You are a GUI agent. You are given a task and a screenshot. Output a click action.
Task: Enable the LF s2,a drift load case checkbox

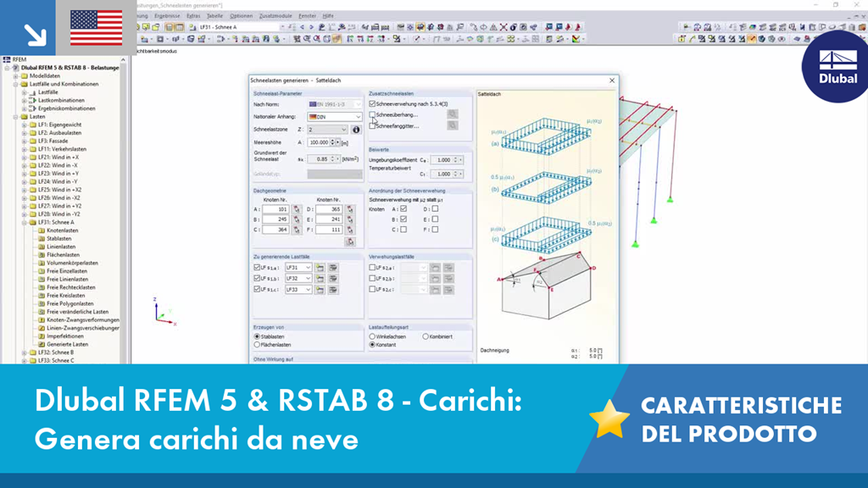[x=372, y=268]
